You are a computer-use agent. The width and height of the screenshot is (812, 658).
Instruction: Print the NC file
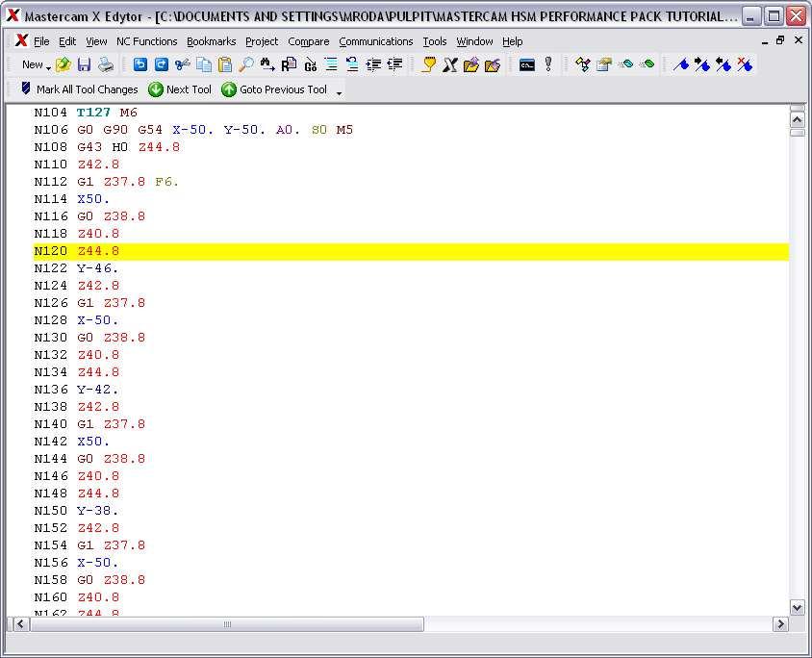[106, 64]
